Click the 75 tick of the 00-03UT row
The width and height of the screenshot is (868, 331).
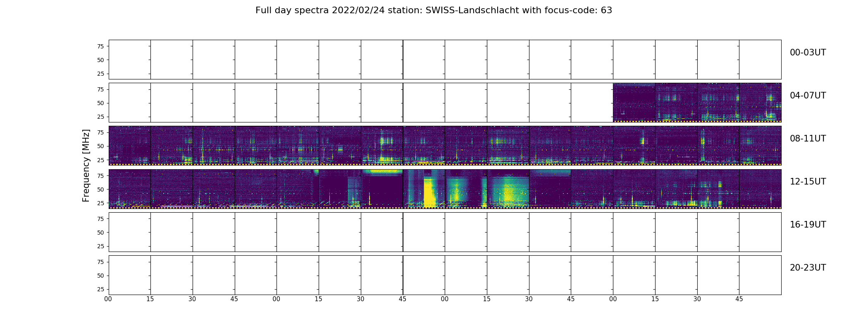[100, 46]
